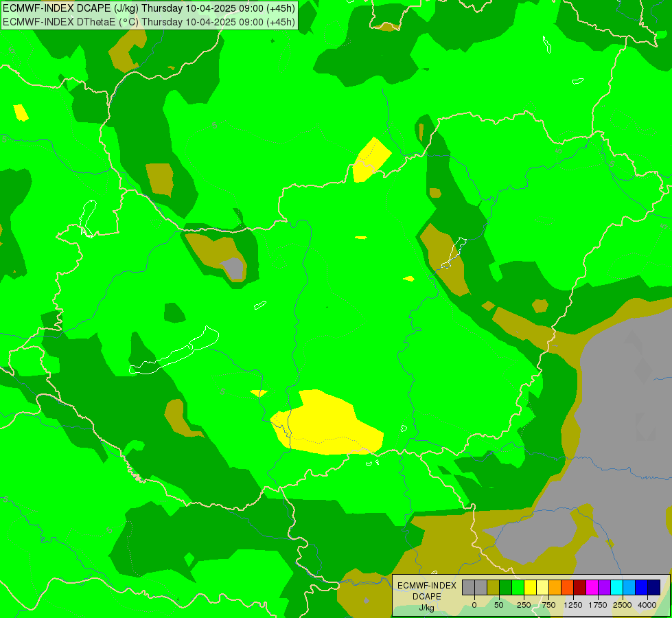Viewport: 672px width, 618px height.
Task: Click the legend tick value "250"
Action: (524, 605)
